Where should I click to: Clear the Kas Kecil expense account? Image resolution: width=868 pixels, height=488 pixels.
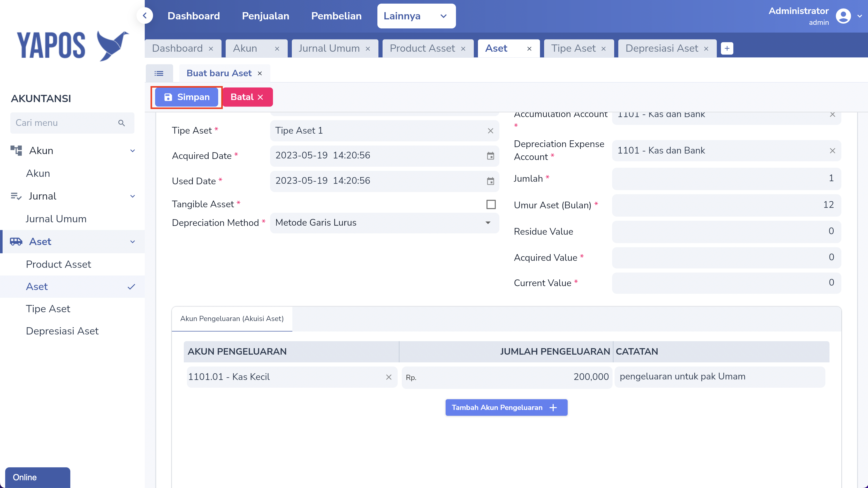(x=389, y=377)
